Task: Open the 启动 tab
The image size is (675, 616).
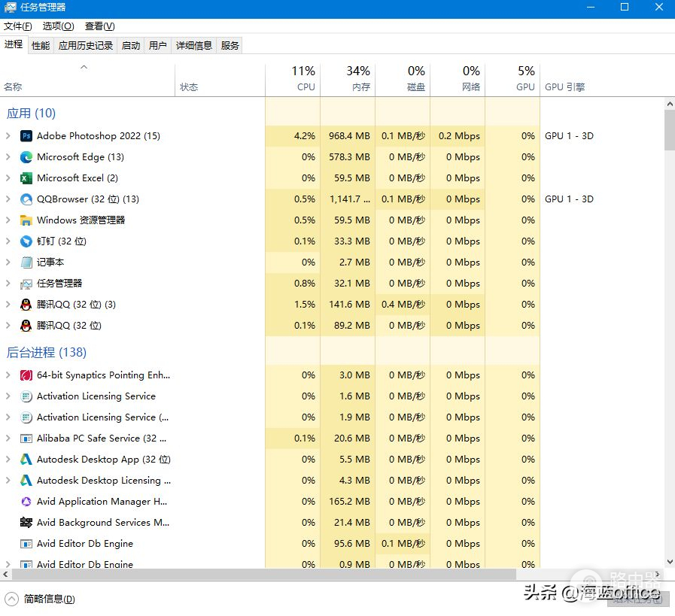Action: tap(131, 45)
